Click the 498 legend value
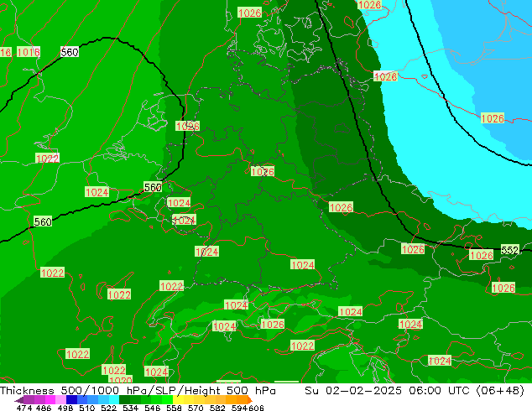This screenshot has height=411, width=532. 65,408
